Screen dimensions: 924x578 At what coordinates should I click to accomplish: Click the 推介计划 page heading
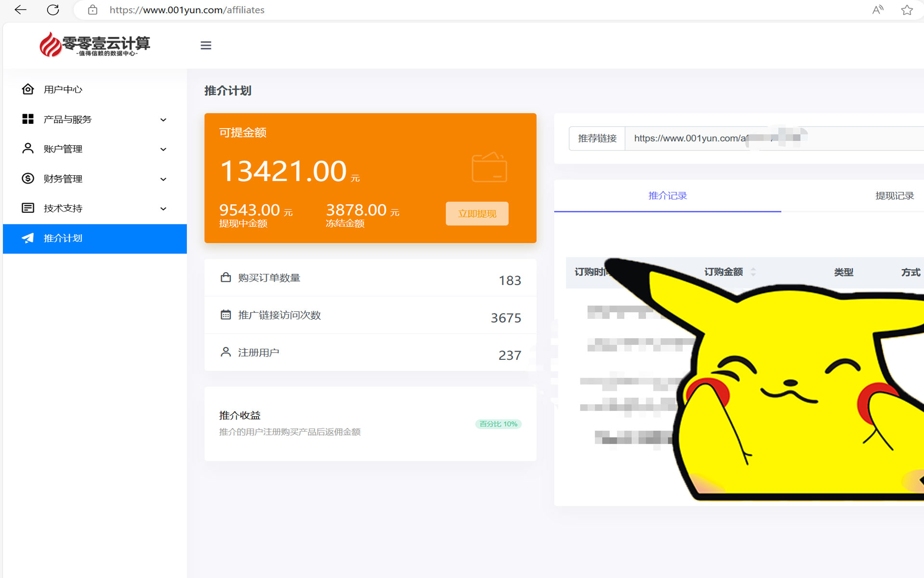(x=228, y=91)
